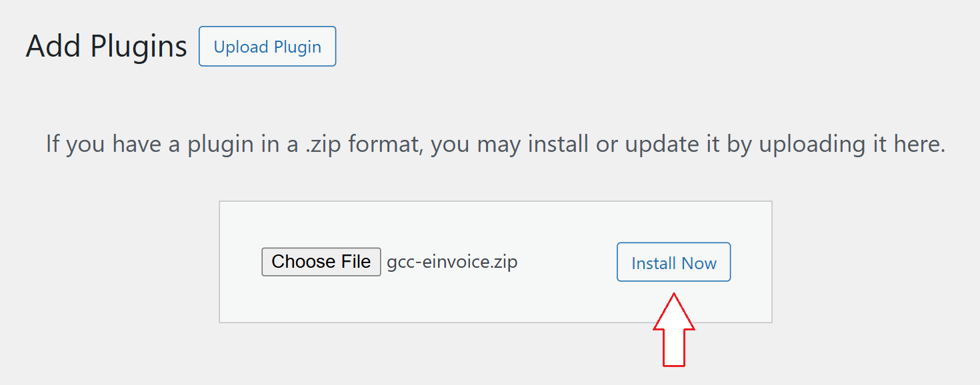Image resolution: width=980 pixels, height=385 pixels.
Task: Click Upload Plugin next to Add Plugins
Action: 267,46
